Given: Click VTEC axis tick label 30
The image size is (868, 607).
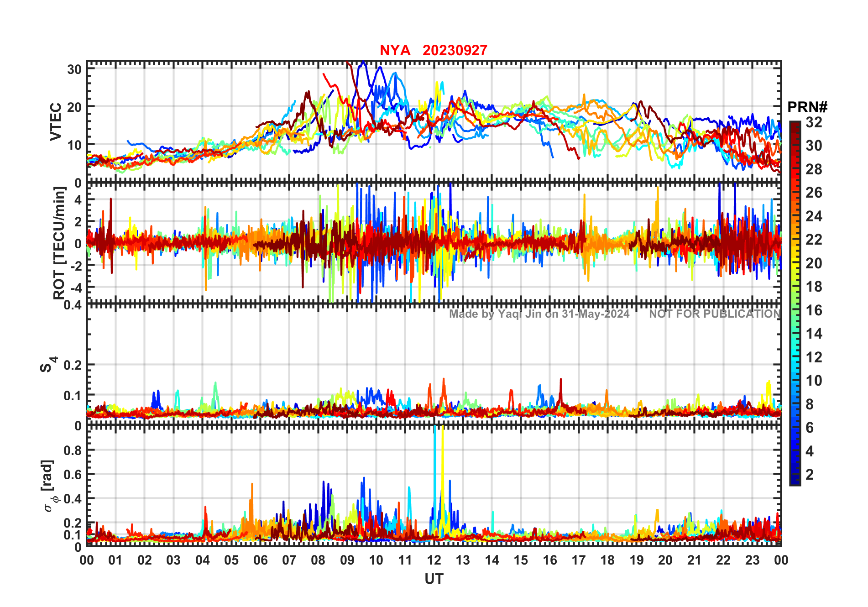Looking at the screenshot, I should (74, 69).
